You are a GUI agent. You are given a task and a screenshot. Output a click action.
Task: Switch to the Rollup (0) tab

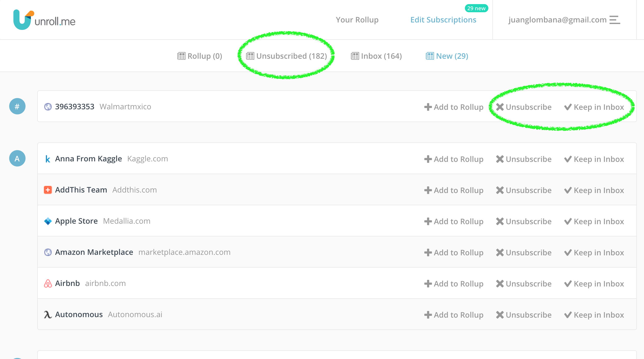(x=200, y=56)
